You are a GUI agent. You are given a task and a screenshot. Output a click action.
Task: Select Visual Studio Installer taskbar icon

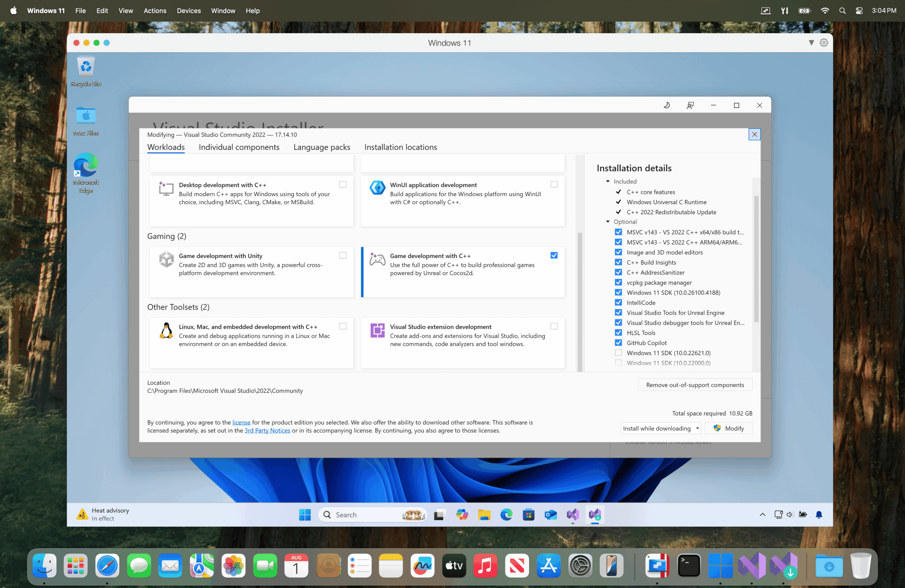tap(595, 514)
